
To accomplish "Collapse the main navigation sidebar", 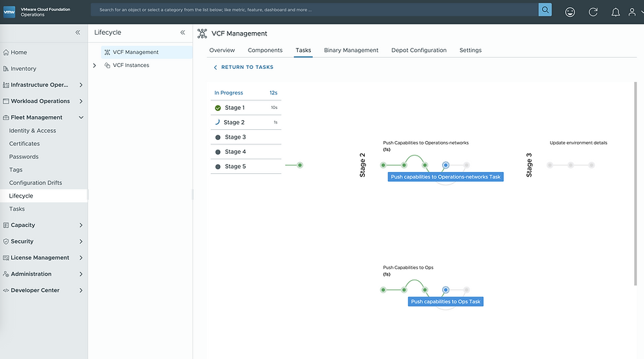I will point(78,32).
